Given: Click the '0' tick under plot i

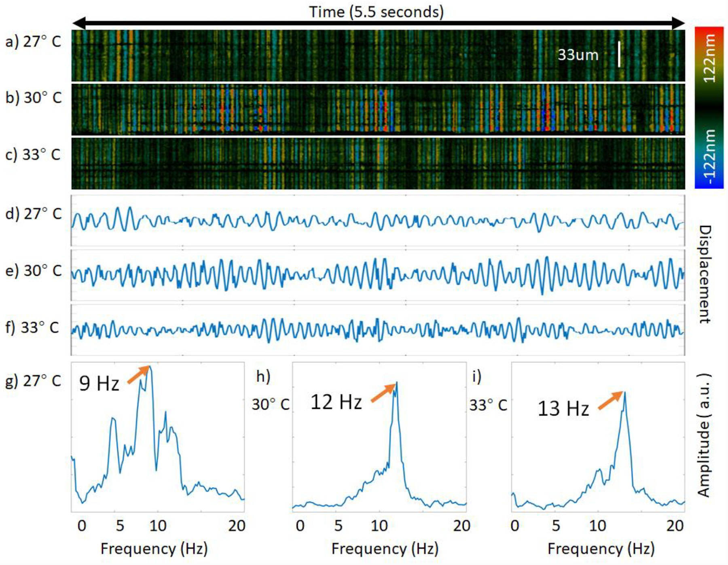Looking at the screenshot, I should coord(515,526).
